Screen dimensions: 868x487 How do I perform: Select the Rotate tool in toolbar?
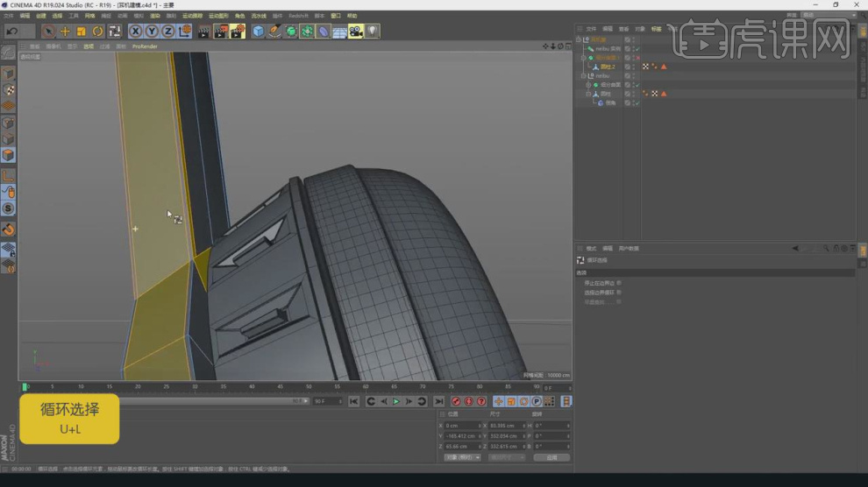[x=97, y=32]
